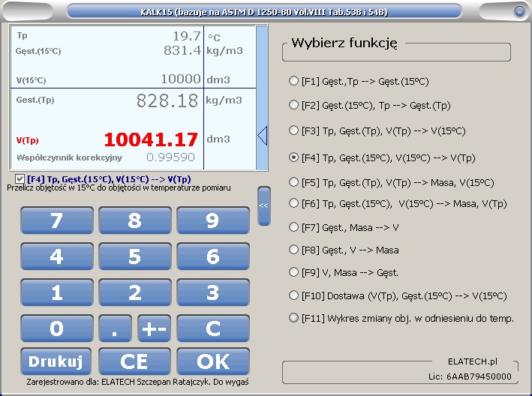Viewport: 532px width, 396px height.
Task: Tap keypad digit 7
Action: pyautogui.click(x=57, y=220)
